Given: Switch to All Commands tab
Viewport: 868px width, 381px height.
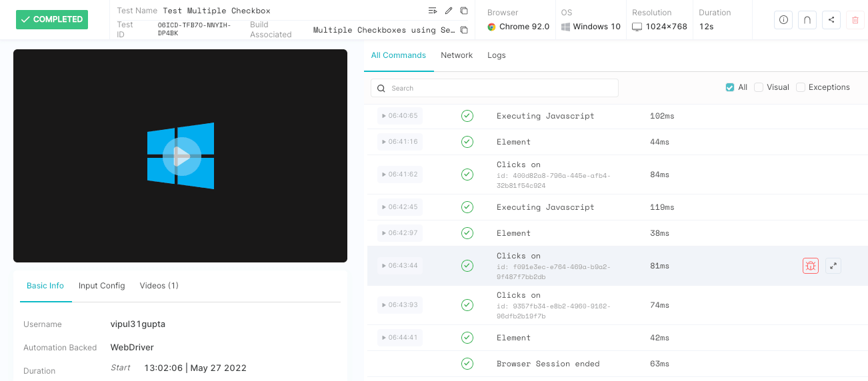Looking at the screenshot, I should coord(399,55).
